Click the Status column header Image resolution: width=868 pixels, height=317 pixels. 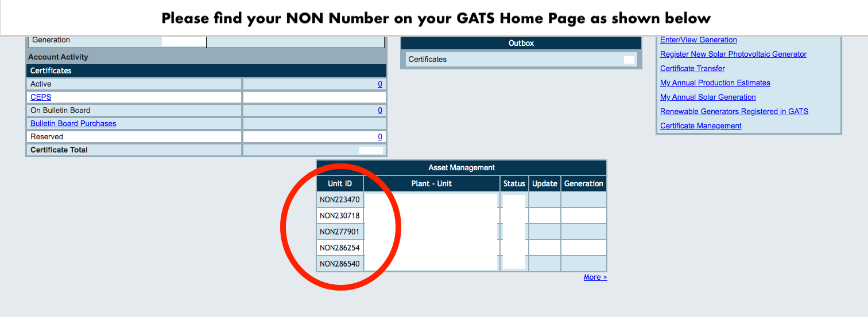[514, 183]
